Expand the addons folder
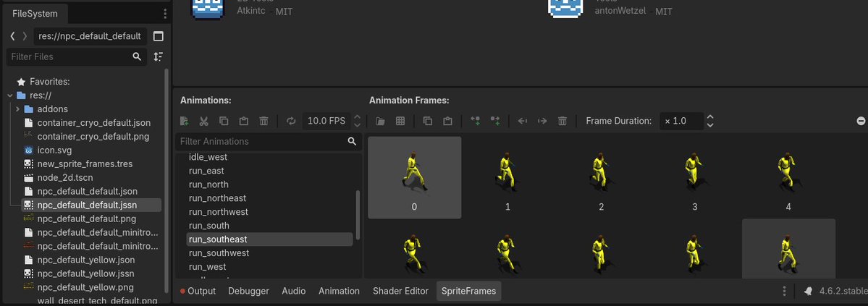This screenshot has width=868, height=306. click(17, 109)
